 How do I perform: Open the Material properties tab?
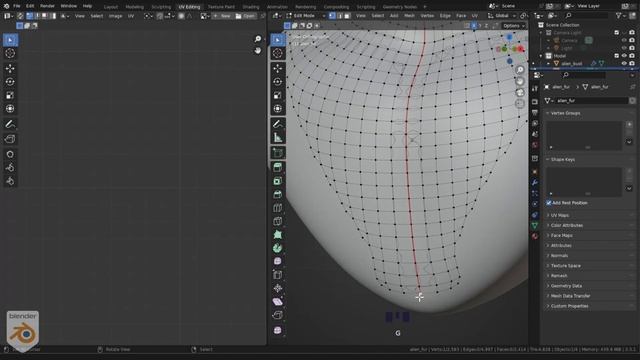(535, 236)
